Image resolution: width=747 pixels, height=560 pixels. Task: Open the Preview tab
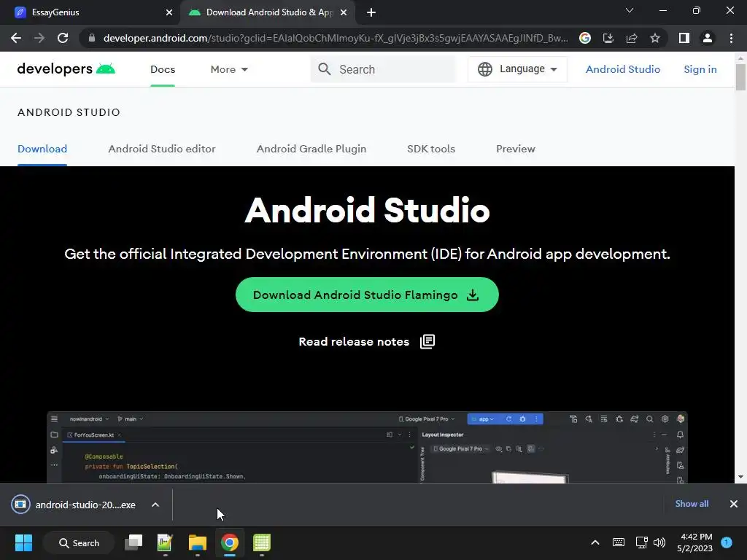(x=516, y=149)
